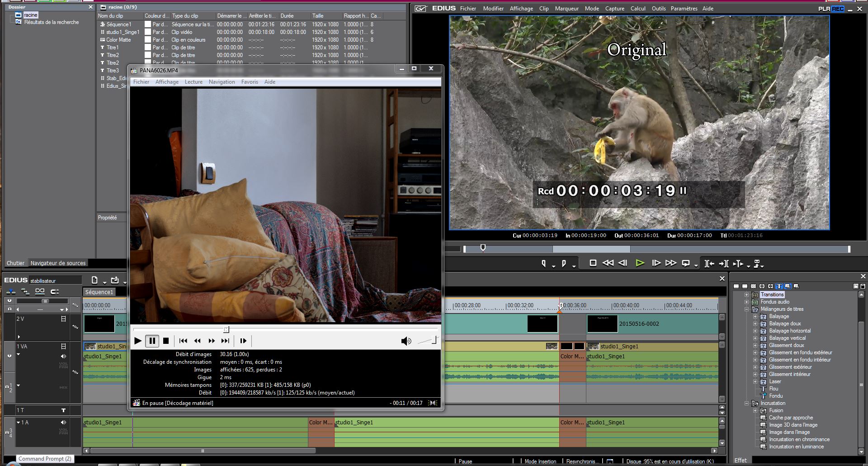Mute audio on track 1 VA

click(63, 356)
